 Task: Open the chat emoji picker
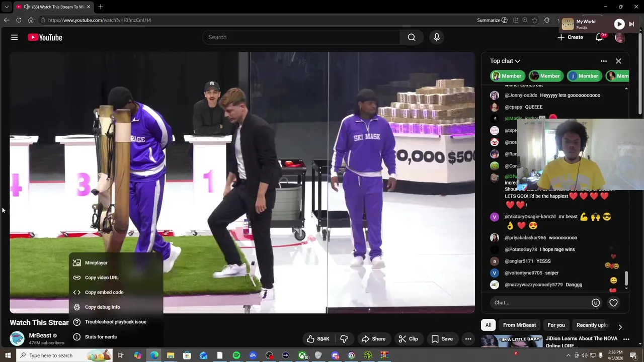(x=596, y=303)
